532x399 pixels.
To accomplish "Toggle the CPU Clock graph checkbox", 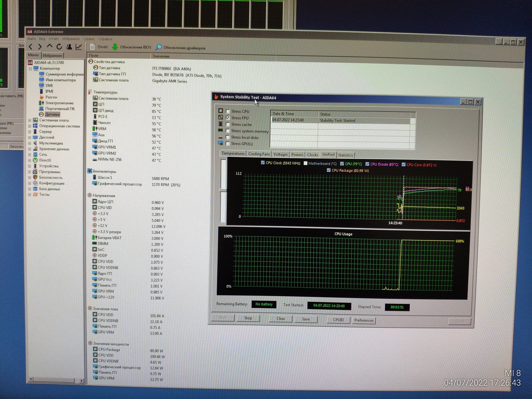I will [263, 163].
